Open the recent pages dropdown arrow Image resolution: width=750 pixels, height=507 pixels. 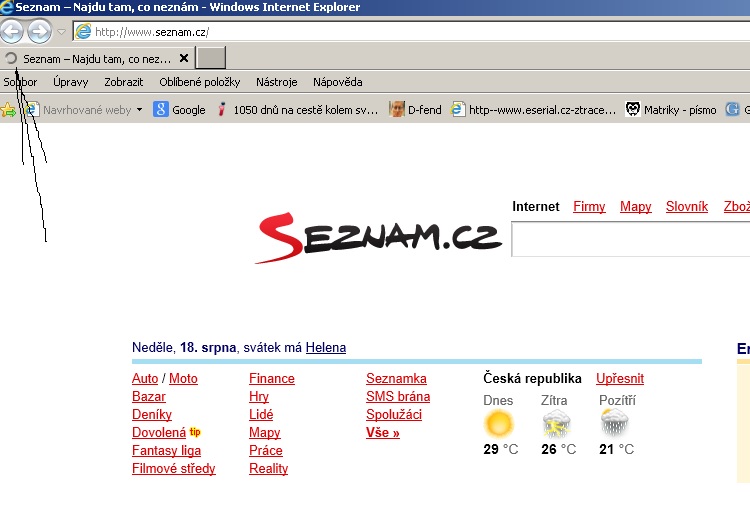[61, 32]
